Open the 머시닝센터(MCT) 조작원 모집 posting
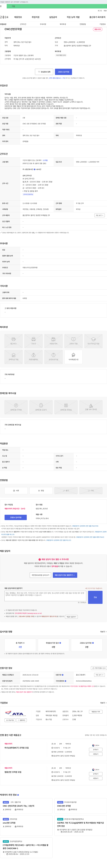Image resolution: width=107 pixels, height=868 pixels. [16, 748]
